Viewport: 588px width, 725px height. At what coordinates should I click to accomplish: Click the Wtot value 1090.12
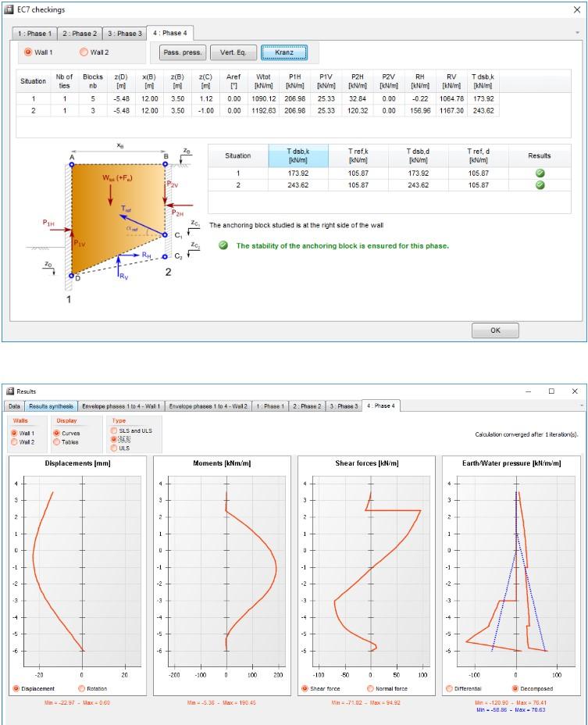[x=263, y=98]
